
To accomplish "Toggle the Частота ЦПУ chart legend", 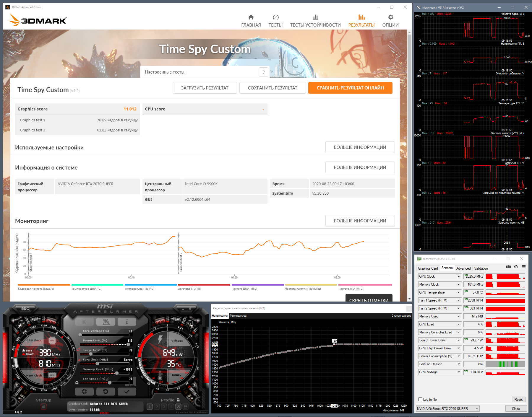I will click(257, 287).
